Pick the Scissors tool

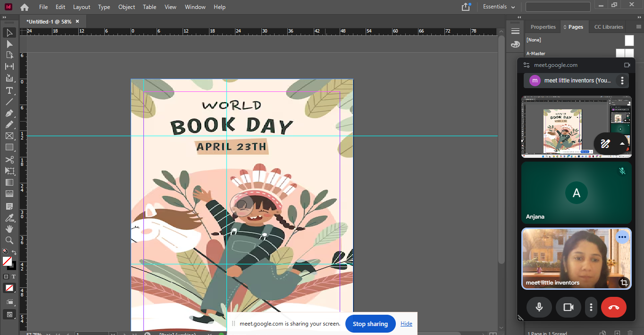click(9, 159)
